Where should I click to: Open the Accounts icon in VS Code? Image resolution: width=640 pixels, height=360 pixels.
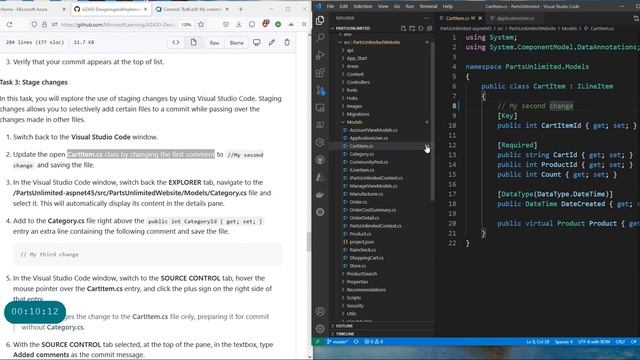coord(320,311)
